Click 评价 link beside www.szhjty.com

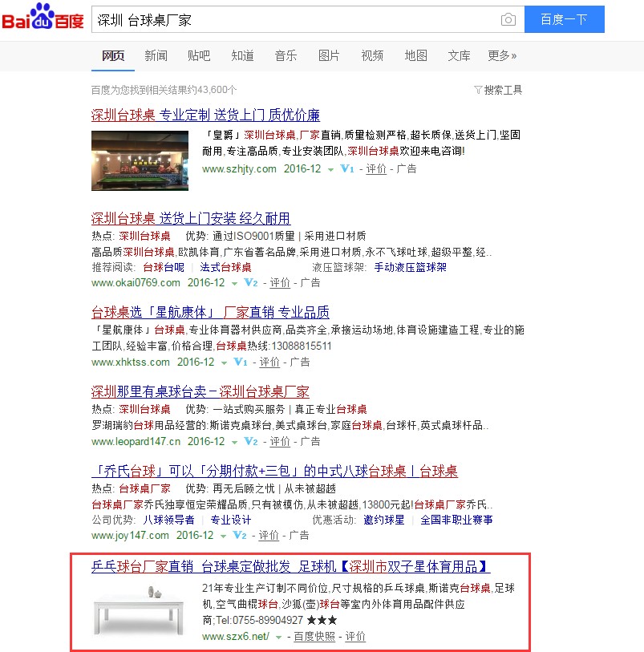tap(376, 169)
